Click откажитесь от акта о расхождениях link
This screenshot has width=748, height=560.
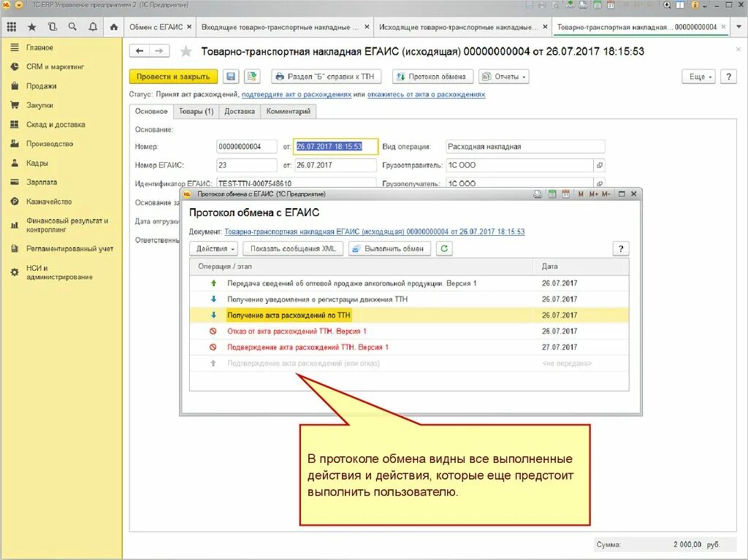426,94
